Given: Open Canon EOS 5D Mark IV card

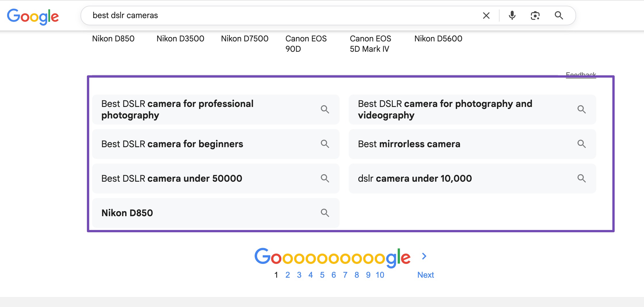Looking at the screenshot, I should pos(371,44).
